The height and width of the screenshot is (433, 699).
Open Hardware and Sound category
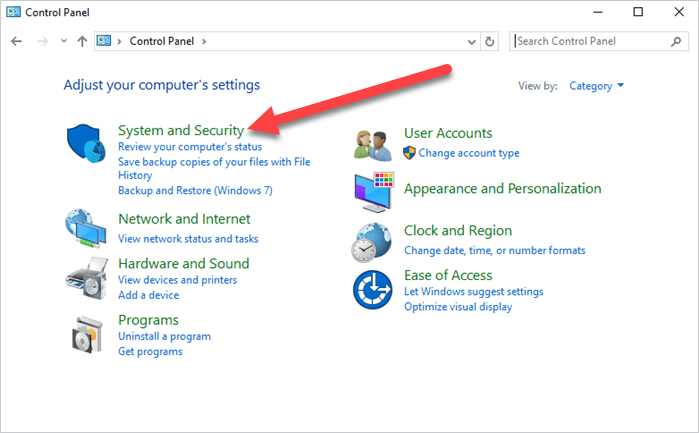184,264
